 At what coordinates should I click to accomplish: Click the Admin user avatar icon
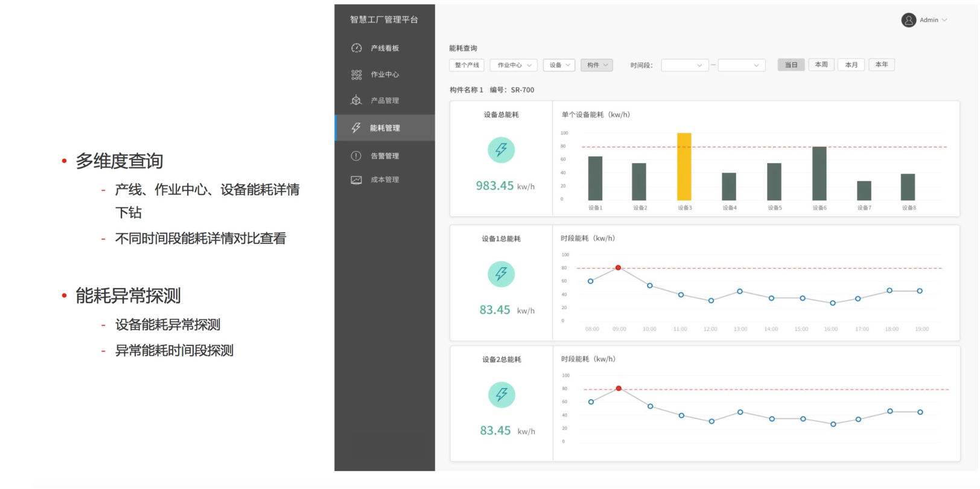click(x=909, y=20)
